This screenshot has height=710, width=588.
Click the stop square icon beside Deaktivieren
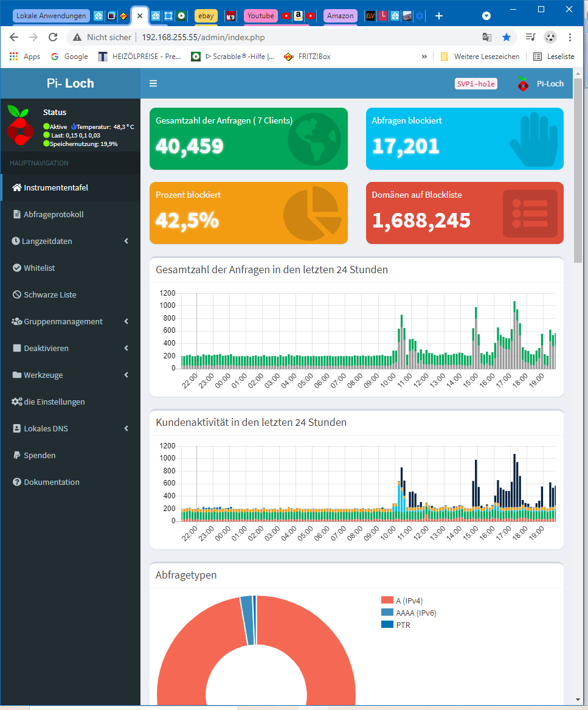17,348
